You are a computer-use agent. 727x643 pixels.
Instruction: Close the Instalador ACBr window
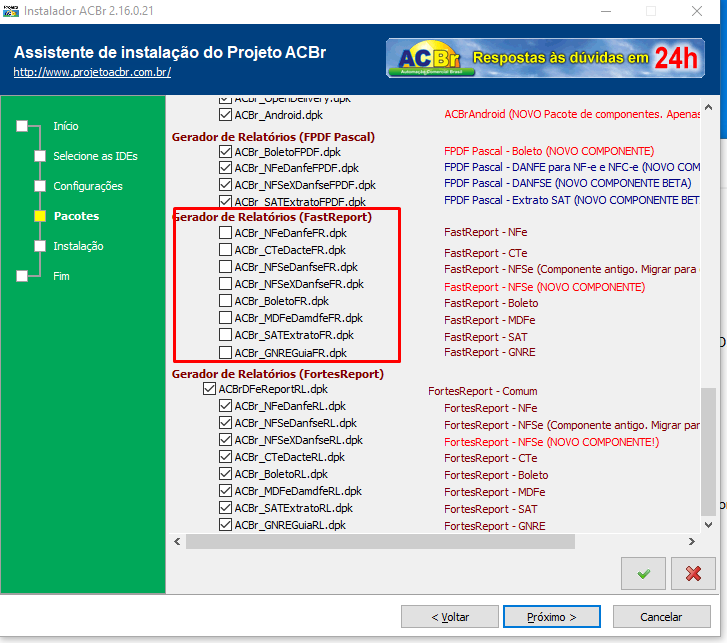(696, 11)
